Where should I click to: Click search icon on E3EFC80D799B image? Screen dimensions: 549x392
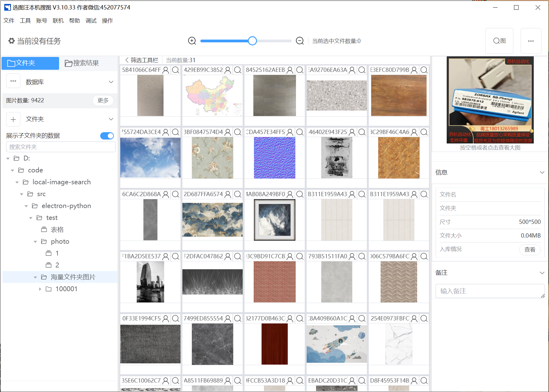pos(424,70)
